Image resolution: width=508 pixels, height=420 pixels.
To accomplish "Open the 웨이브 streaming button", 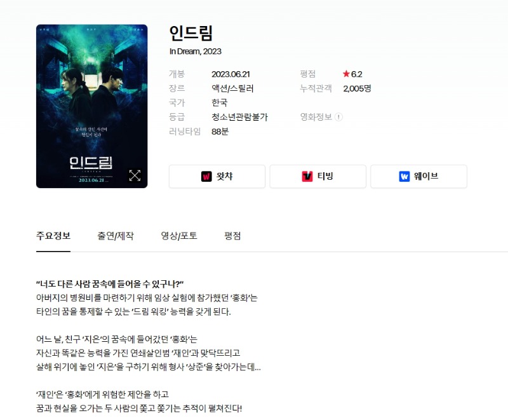I will point(418,176).
